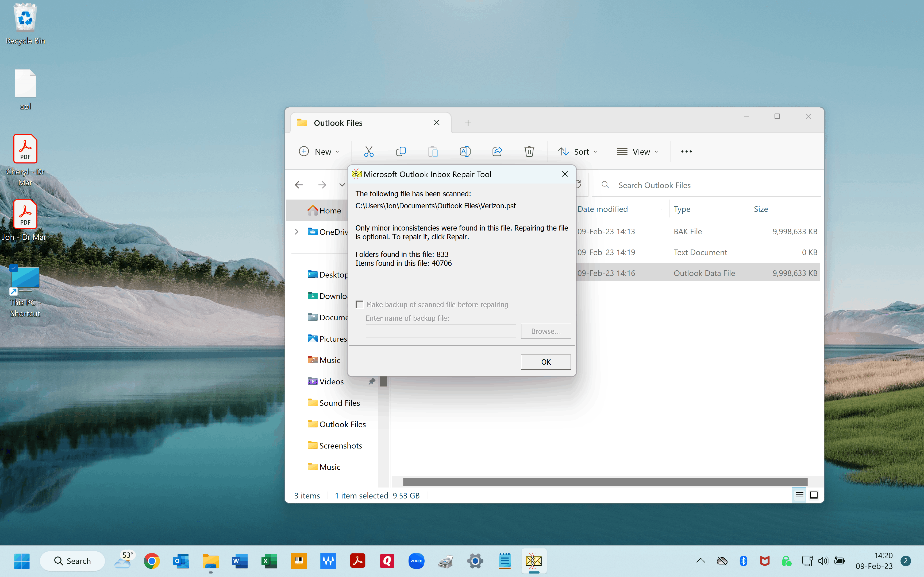924x577 pixels.
Task: Click the Copy icon in Explorer toolbar
Action: [401, 151]
